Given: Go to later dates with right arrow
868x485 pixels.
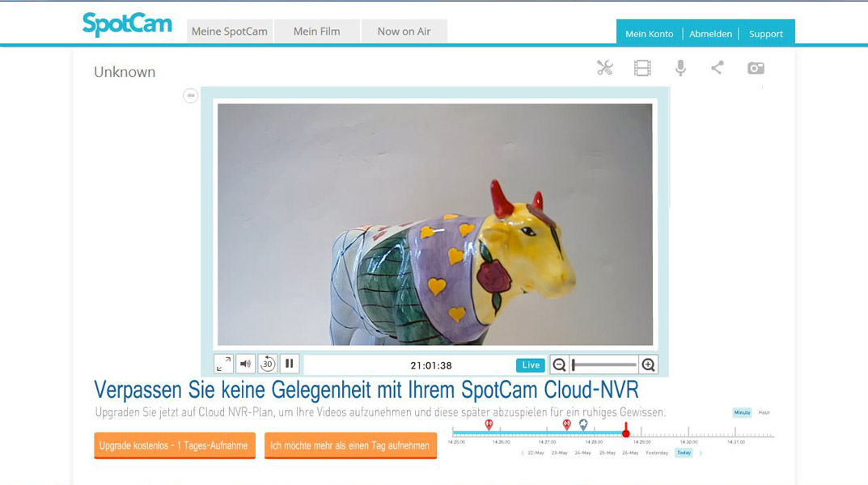Looking at the screenshot, I should pos(701,453).
